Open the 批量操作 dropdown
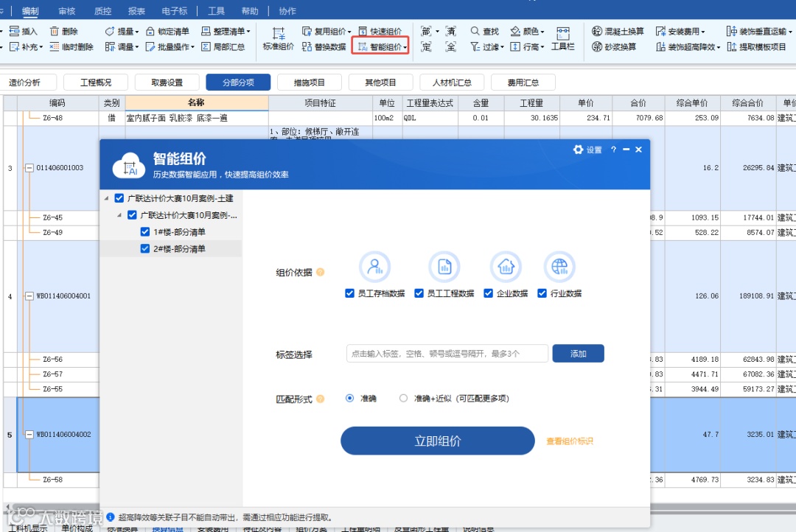 [193, 47]
